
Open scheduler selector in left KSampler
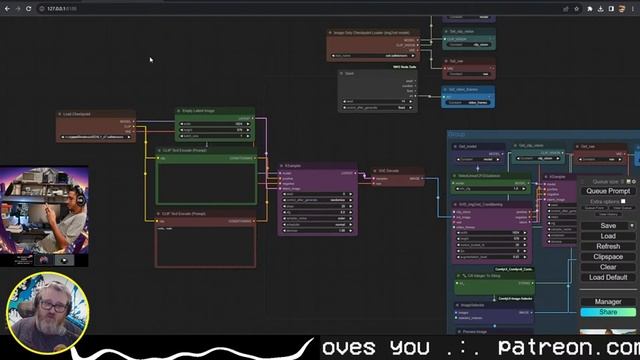coord(318,224)
